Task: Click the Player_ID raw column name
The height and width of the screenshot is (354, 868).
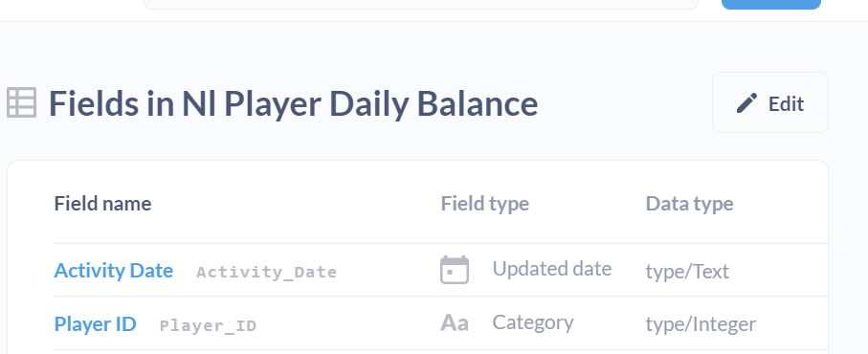Action: (208, 325)
